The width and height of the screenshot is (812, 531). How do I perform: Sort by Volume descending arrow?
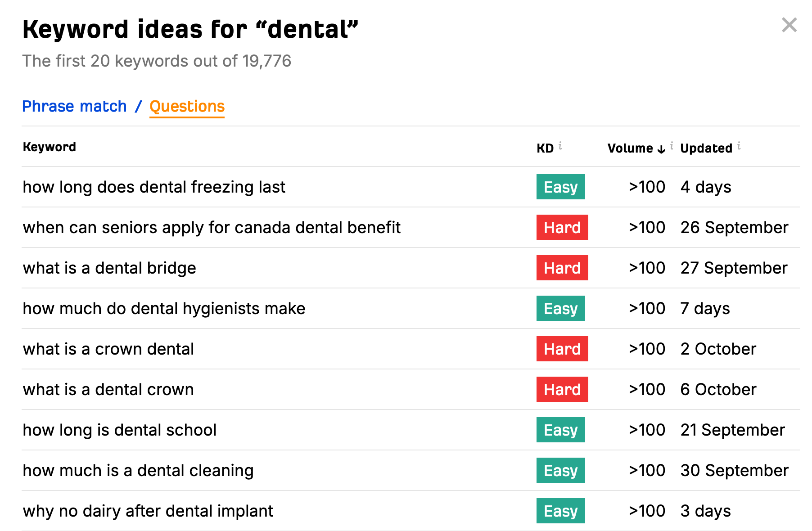(x=661, y=149)
